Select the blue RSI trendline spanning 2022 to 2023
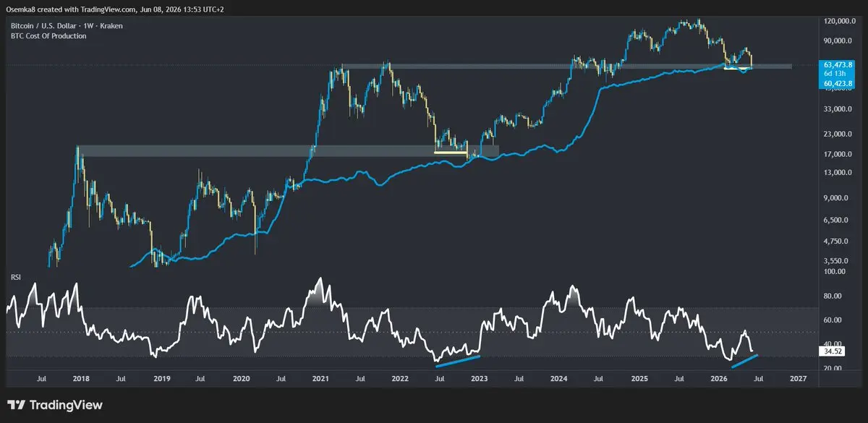This screenshot has height=423, width=868. tap(457, 361)
